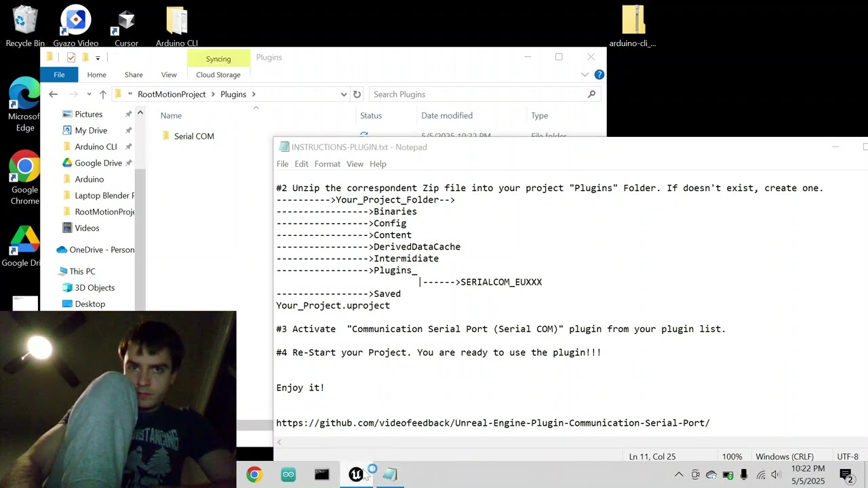
Task: Expand the Explorer ribbon chevron
Action: tap(585, 75)
